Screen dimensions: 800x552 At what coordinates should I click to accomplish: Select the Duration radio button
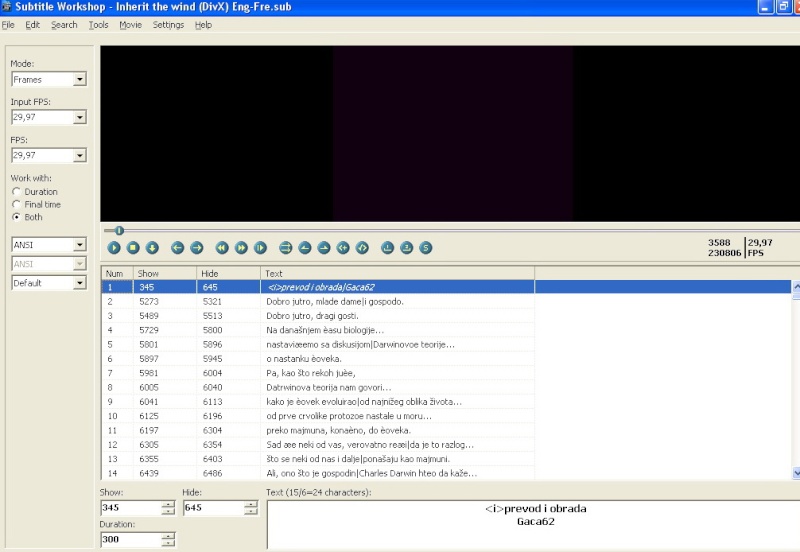[x=17, y=192]
